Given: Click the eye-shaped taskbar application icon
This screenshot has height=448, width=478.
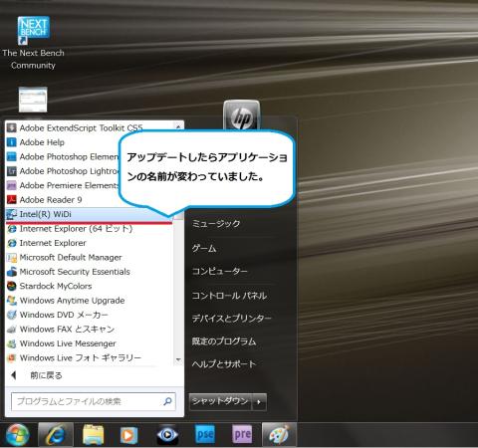Looking at the screenshot, I should click(167, 435).
